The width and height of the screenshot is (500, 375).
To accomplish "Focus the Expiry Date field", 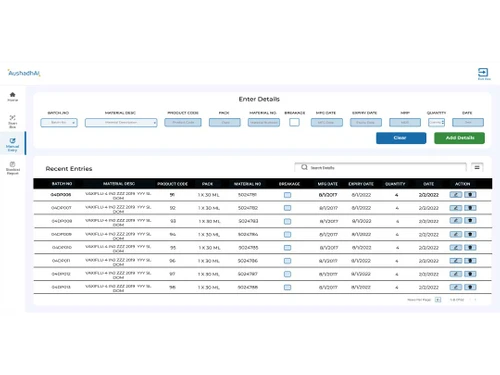I will click(366, 122).
